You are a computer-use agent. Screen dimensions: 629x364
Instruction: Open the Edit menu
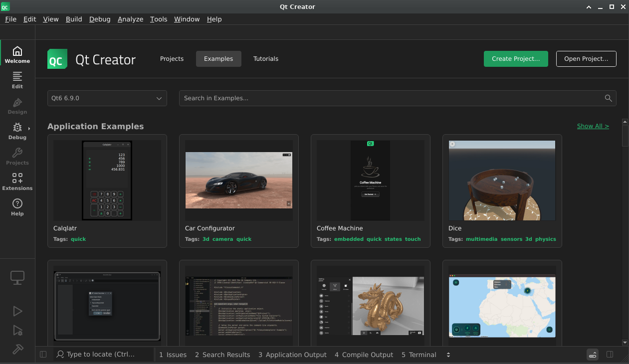pos(30,19)
